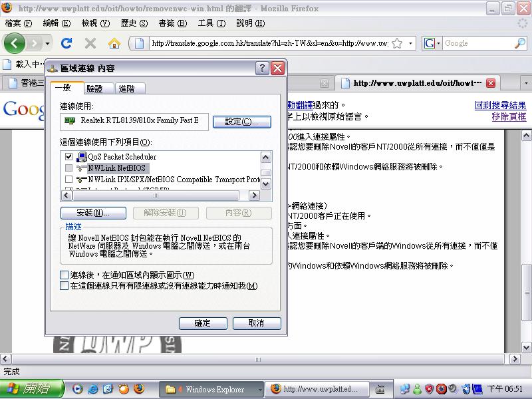Reload the page with the blue refresh icon

coord(66,43)
